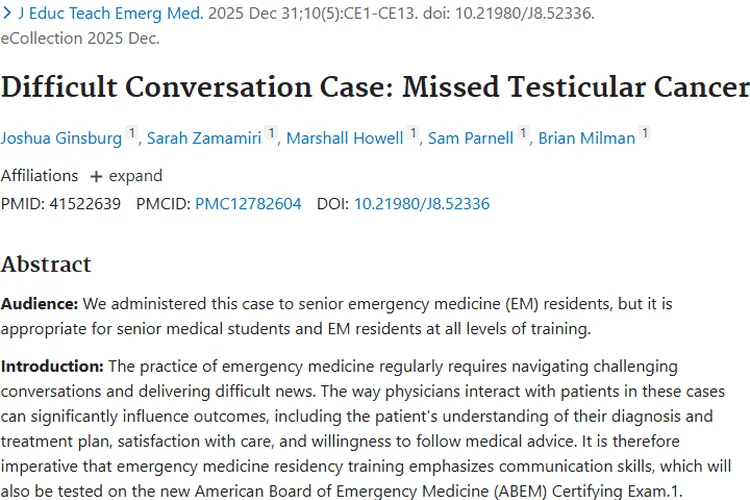Follow the DOI link 10.21980/J8.52336
This screenshot has width=750, height=500.
pos(421,204)
